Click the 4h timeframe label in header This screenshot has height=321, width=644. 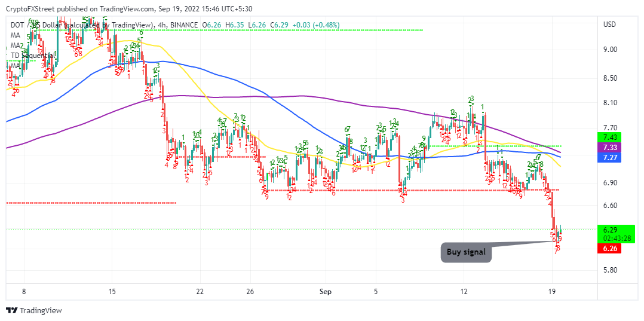[x=161, y=25]
